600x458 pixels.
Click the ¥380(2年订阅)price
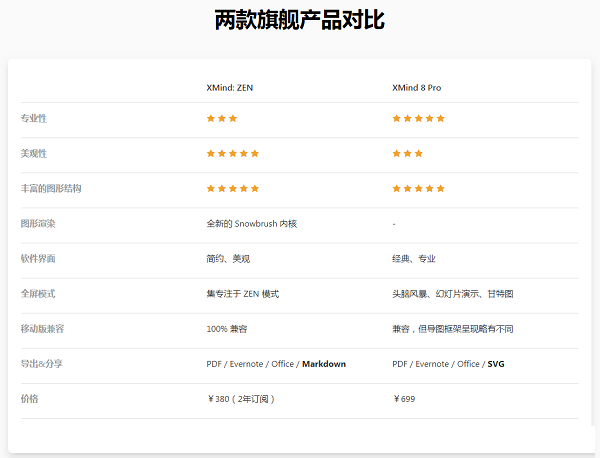click(x=241, y=399)
